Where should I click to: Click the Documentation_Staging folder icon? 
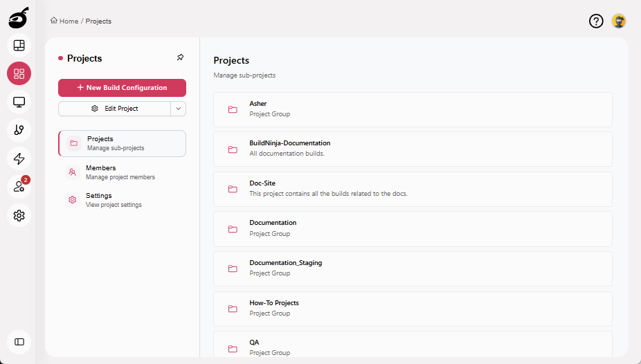pos(233,269)
